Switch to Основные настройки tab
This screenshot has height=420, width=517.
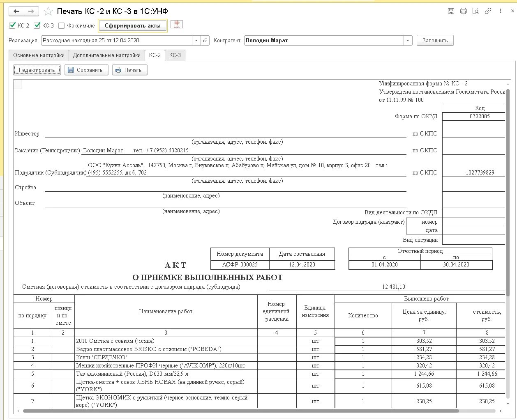(39, 55)
